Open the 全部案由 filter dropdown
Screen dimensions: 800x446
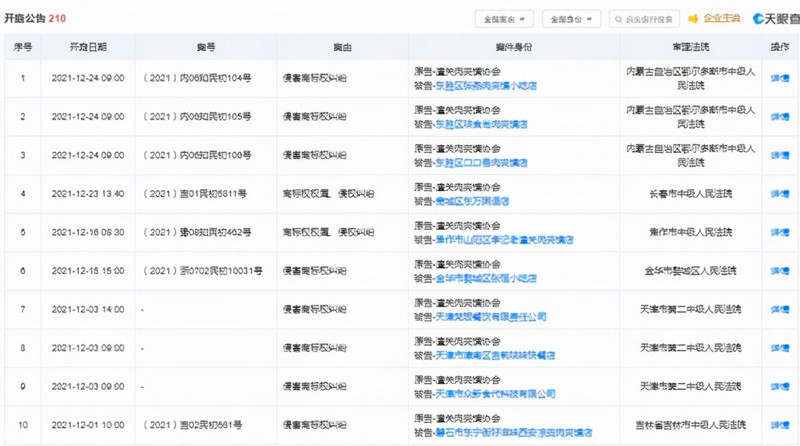pyautogui.click(x=504, y=19)
